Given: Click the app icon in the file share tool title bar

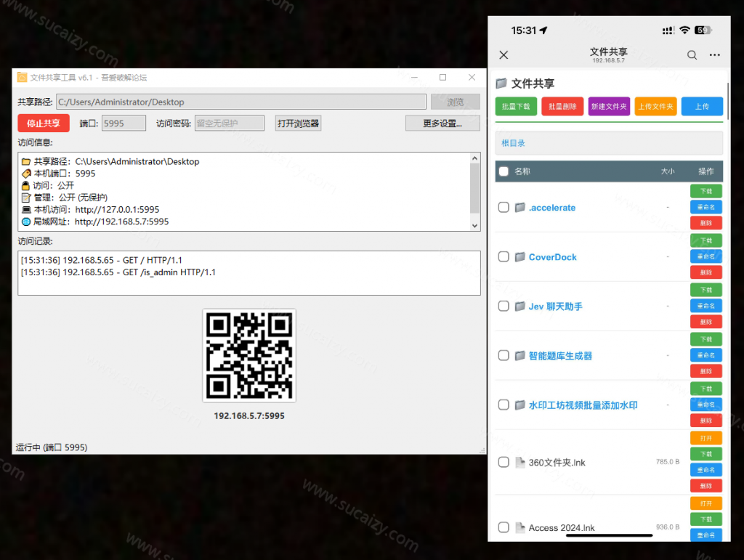Looking at the screenshot, I should [23, 77].
